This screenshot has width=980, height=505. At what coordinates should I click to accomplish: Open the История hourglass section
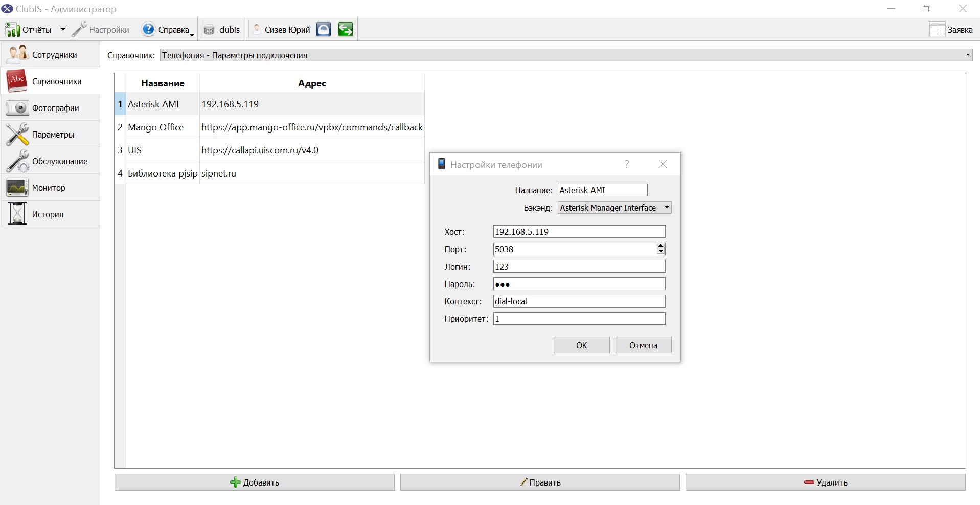click(x=50, y=214)
